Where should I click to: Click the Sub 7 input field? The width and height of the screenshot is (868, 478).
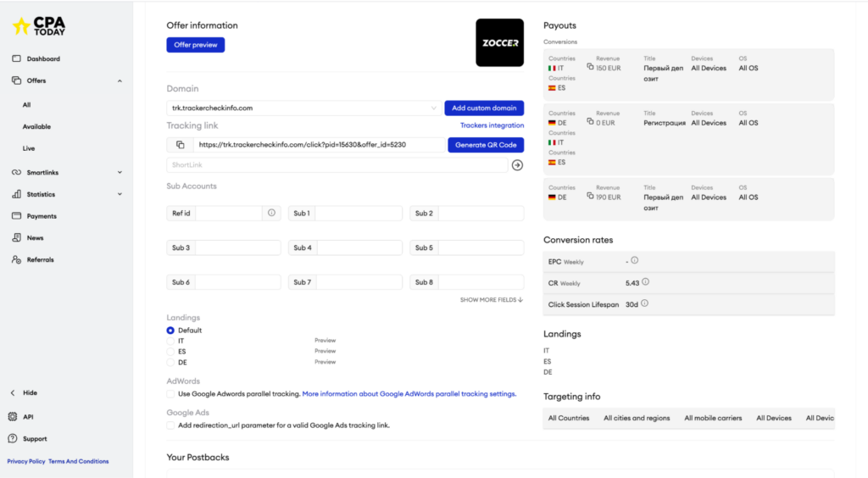pyautogui.click(x=359, y=282)
